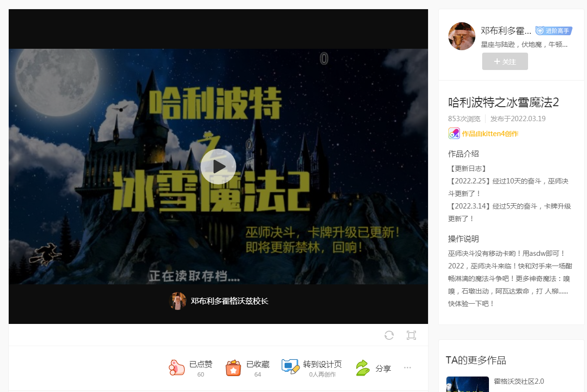Click the 作品介绍 heading

464,154
